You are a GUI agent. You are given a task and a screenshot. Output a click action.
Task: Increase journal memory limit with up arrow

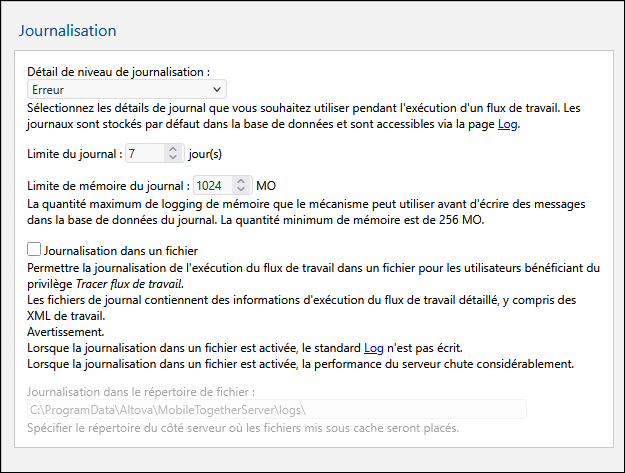point(240,181)
